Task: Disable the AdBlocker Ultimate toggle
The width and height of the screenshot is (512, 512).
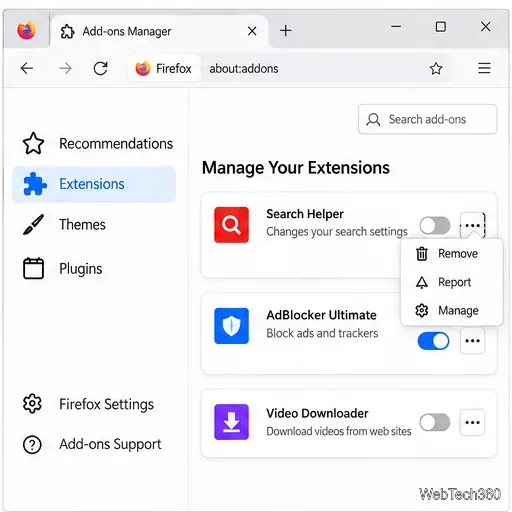Action: [433, 341]
